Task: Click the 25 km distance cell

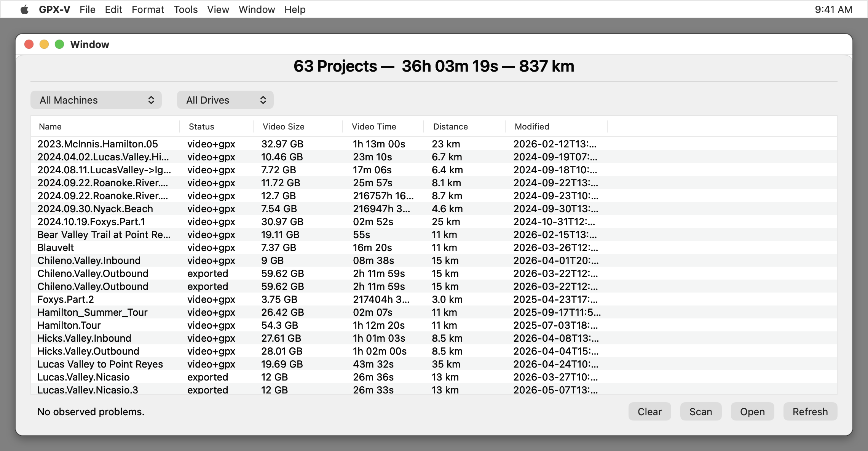Action: 446,222
